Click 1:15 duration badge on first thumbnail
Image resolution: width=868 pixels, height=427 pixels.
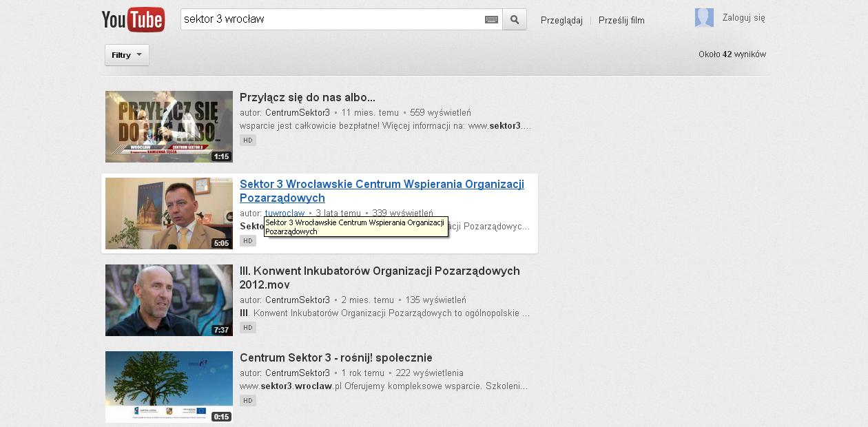(x=221, y=156)
